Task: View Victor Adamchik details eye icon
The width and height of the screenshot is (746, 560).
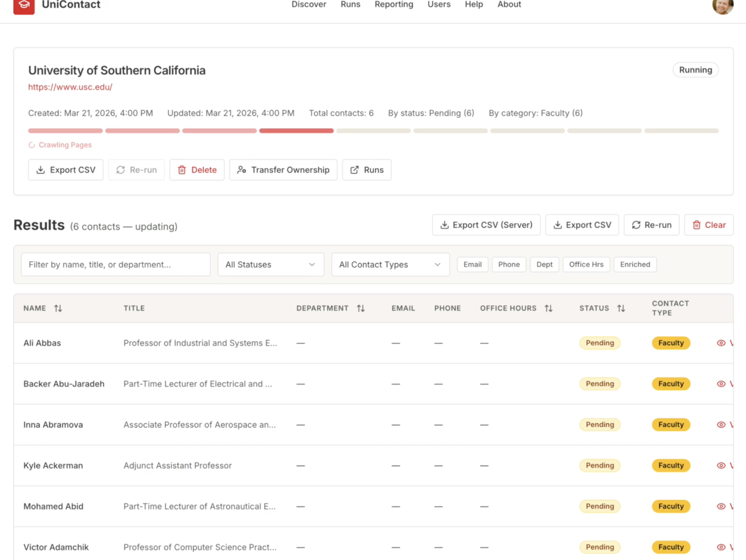Action: (721, 547)
